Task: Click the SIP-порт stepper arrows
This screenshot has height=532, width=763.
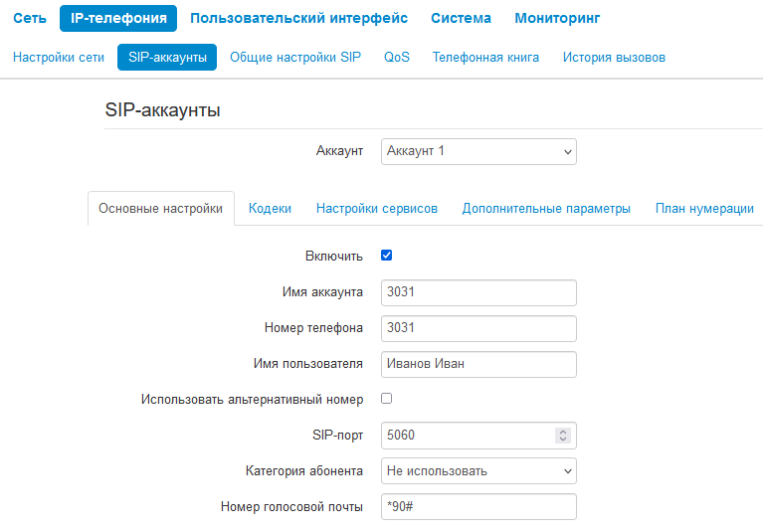Action: 563,436
